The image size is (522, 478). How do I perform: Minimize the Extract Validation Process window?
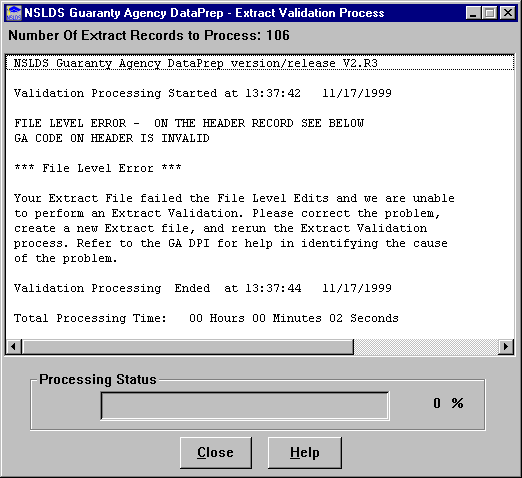coord(473,13)
